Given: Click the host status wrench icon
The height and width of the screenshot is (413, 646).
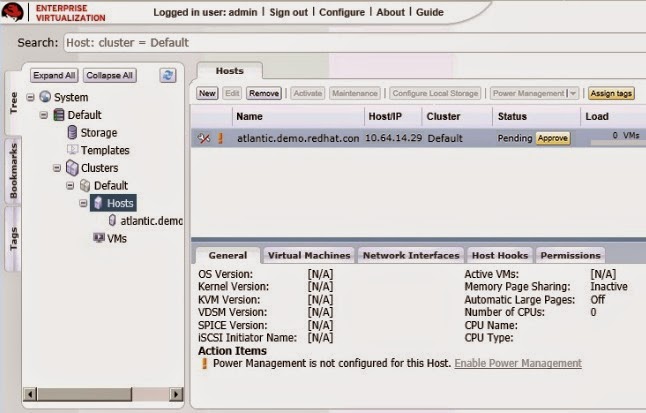Looking at the screenshot, I should (204, 138).
